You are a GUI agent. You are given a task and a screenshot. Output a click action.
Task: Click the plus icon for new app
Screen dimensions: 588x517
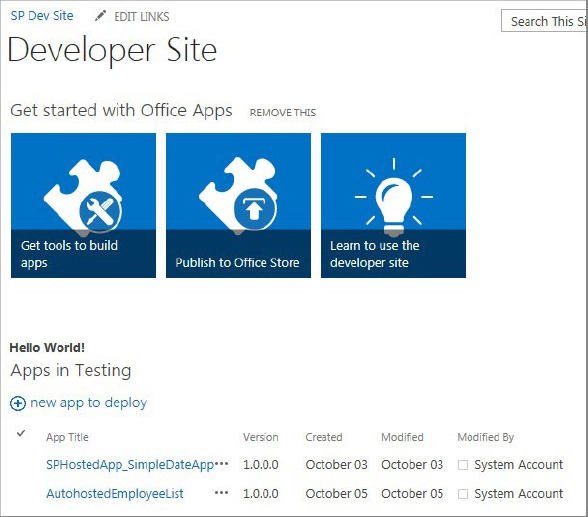click(x=18, y=403)
